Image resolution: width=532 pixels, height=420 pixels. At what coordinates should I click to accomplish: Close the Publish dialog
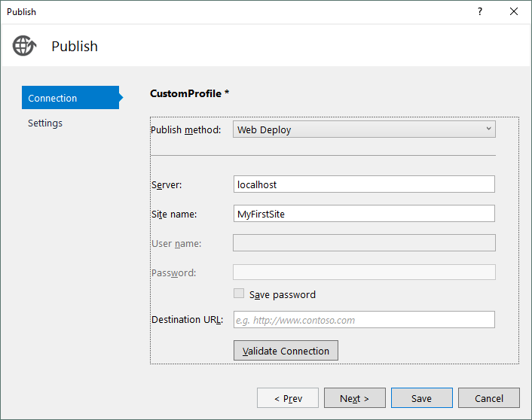click(514, 11)
